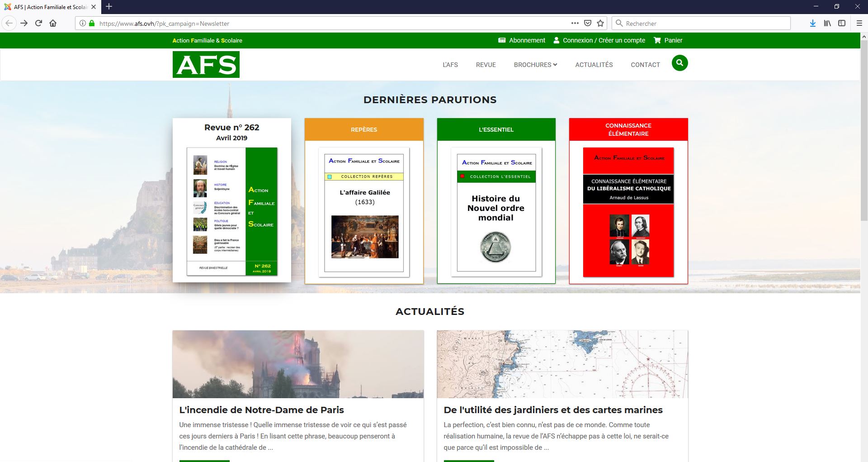Open page actions three-dot menu

(575, 23)
